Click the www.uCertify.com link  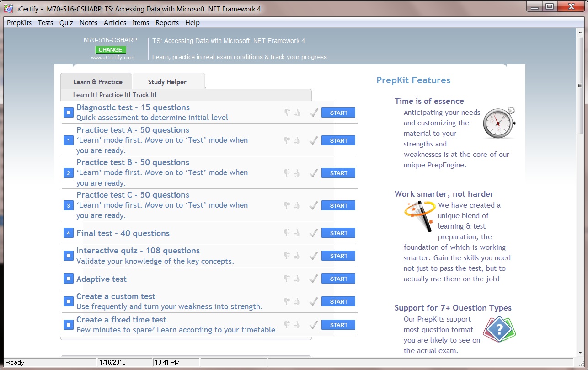(112, 58)
